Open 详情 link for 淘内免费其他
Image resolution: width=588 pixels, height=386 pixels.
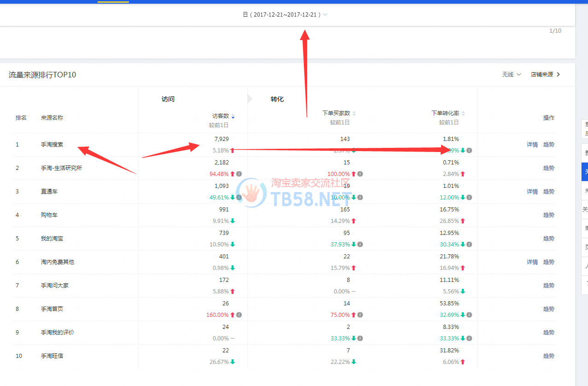pos(532,262)
